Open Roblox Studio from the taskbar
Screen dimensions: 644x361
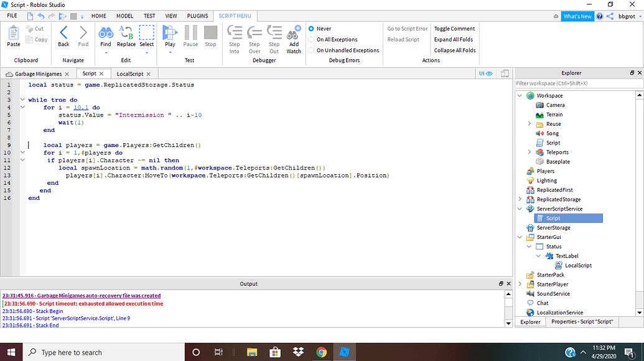344,352
